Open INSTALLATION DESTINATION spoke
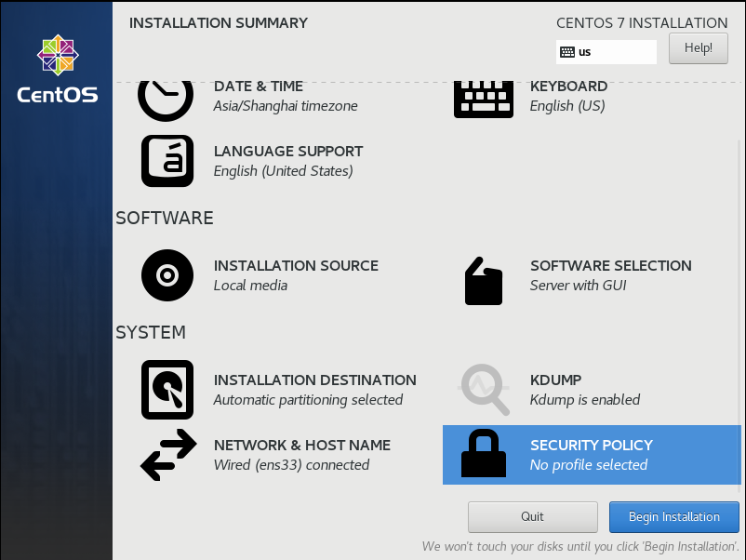This screenshot has width=746, height=560. point(315,380)
